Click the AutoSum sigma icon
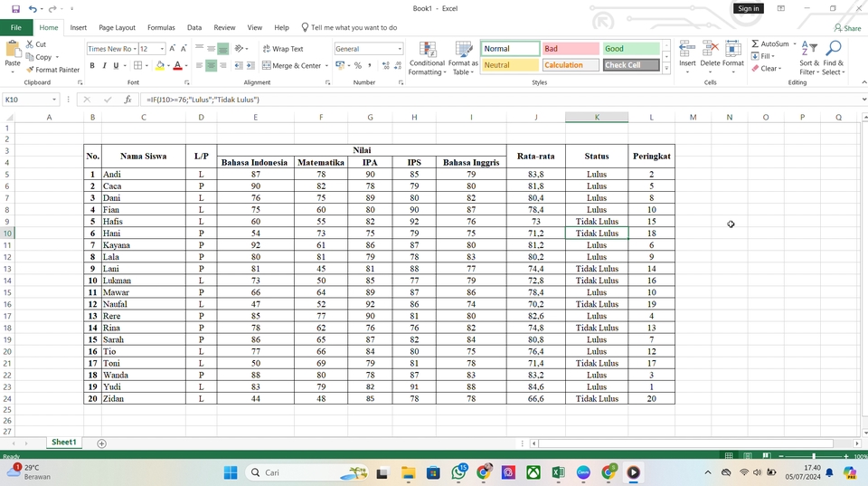 coord(755,43)
